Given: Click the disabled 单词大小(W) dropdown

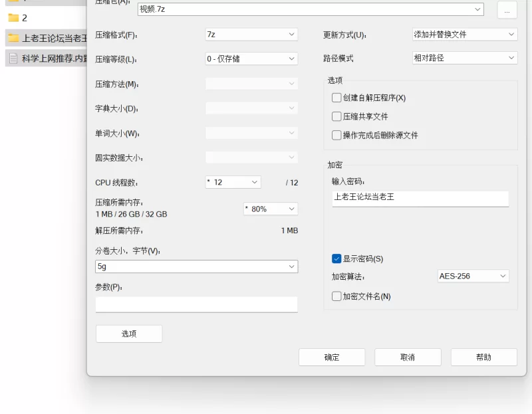Looking at the screenshot, I should click(x=251, y=133).
